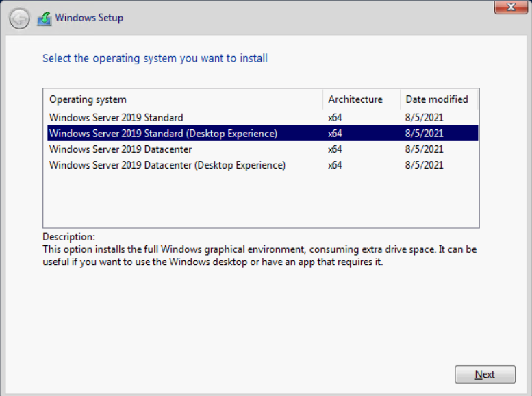The width and height of the screenshot is (532, 396).
Task: Select Windows Server 2019 Standard
Action: [116, 118]
